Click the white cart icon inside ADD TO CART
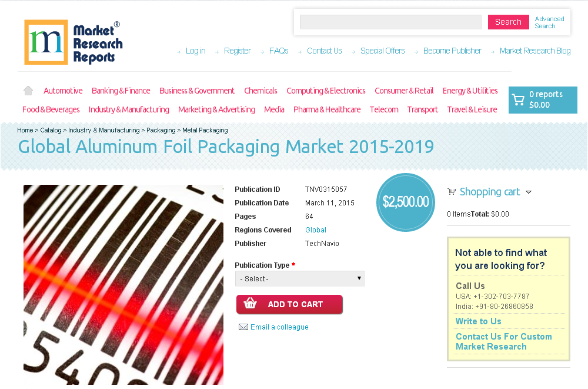 (250, 304)
